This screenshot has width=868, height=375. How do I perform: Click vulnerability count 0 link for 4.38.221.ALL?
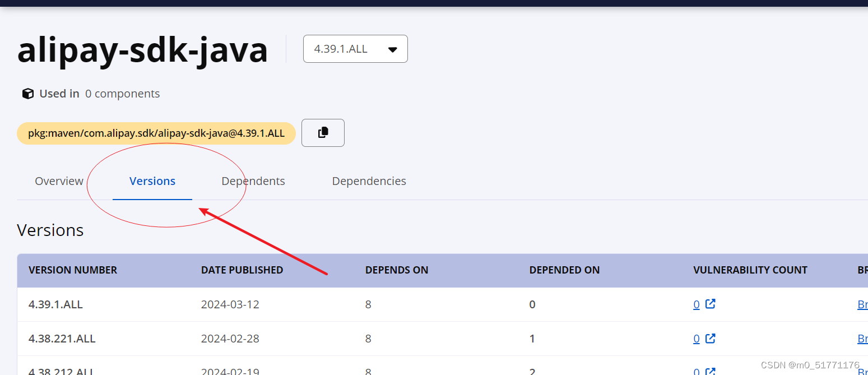coord(697,339)
